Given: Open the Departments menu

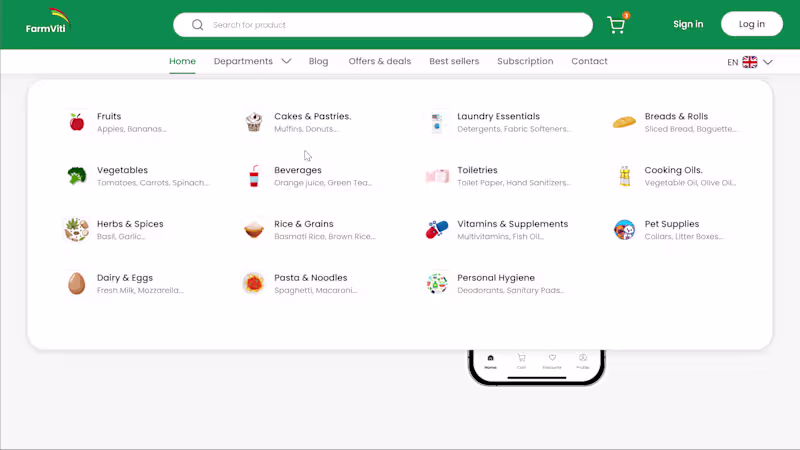Looking at the screenshot, I should [x=243, y=61].
